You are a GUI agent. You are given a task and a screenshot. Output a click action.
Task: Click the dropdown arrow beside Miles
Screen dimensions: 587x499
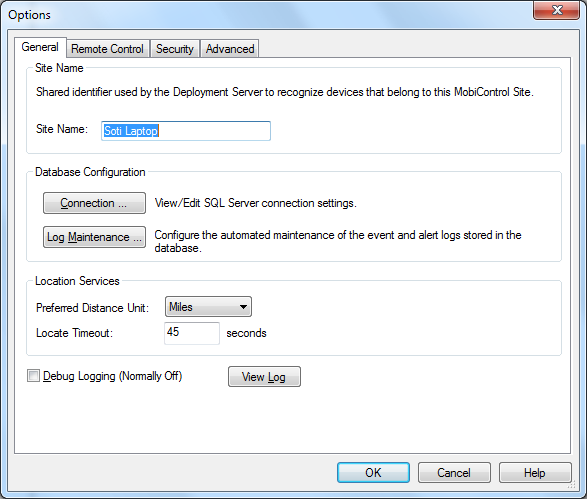[x=243, y=307]
